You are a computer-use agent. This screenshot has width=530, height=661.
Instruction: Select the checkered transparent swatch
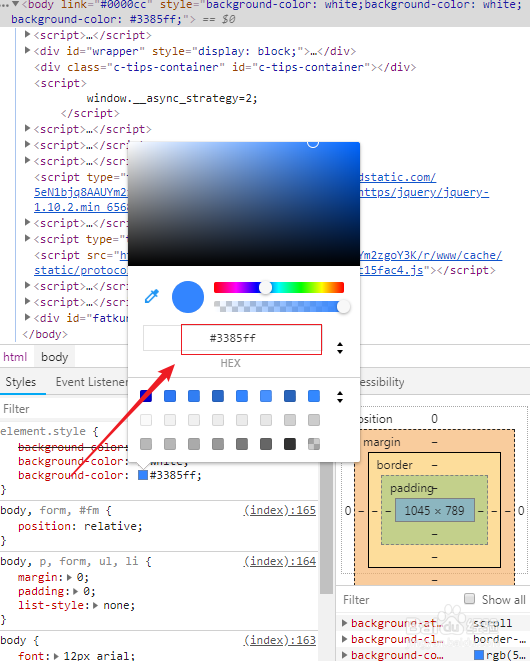[314, 444]
